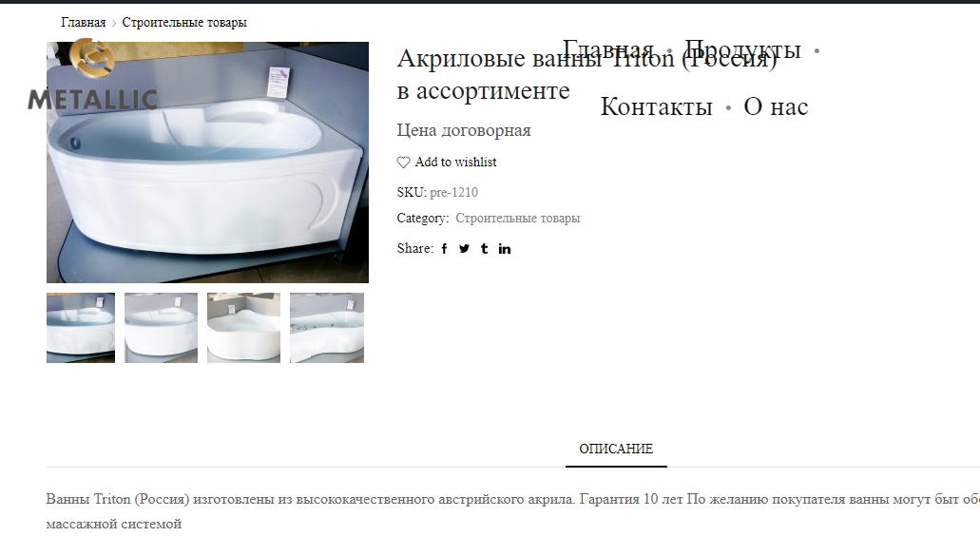Viewport: 980px width, 536px height.
Task: Click Add to wishlist link
Action: click(455, 163)
